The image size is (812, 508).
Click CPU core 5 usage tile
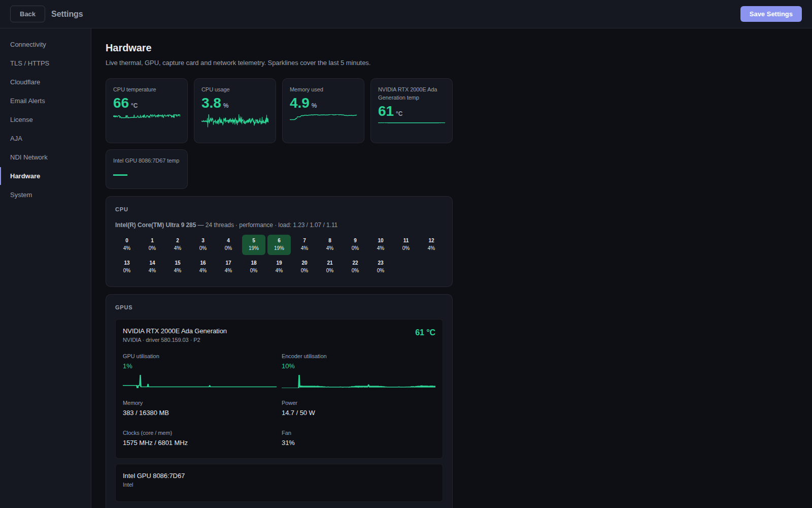(254, 244)
